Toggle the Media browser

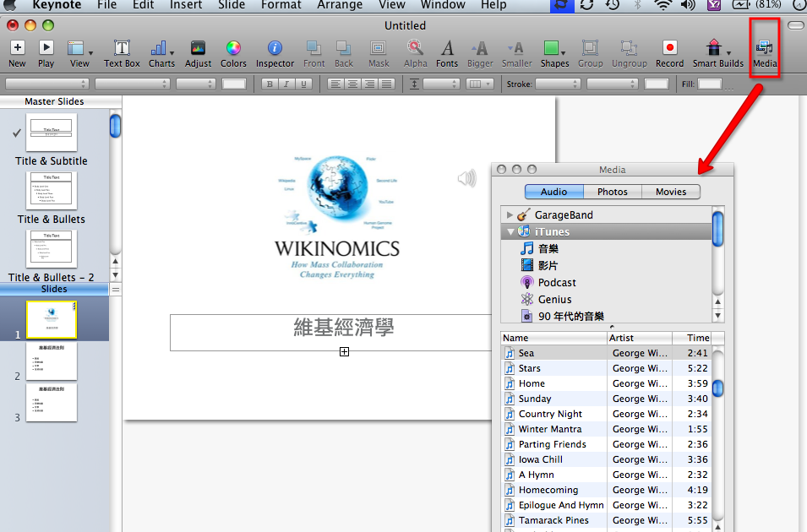tap(765, 53)
